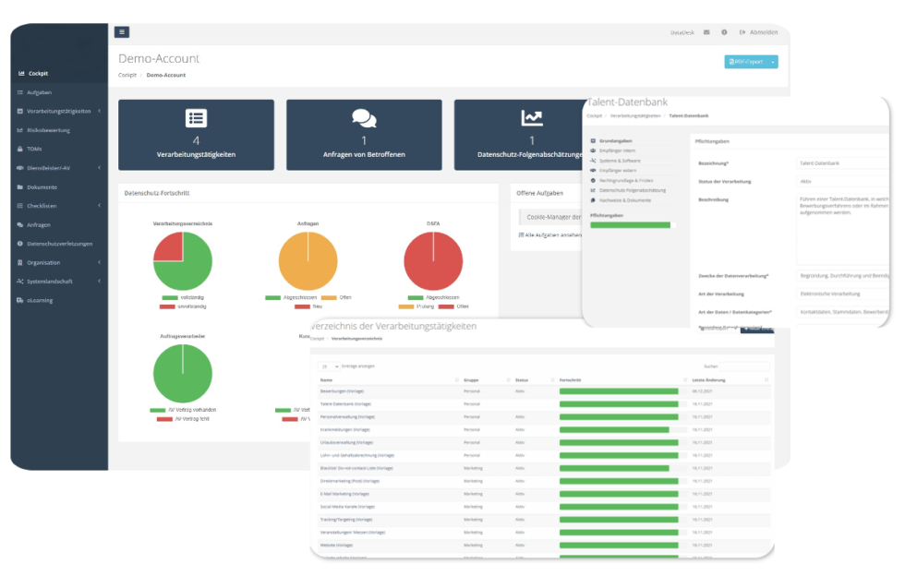Open the entries-per-page dropdown showing 25
Viewport: 905px width, 588px height.
pos(331,366)
